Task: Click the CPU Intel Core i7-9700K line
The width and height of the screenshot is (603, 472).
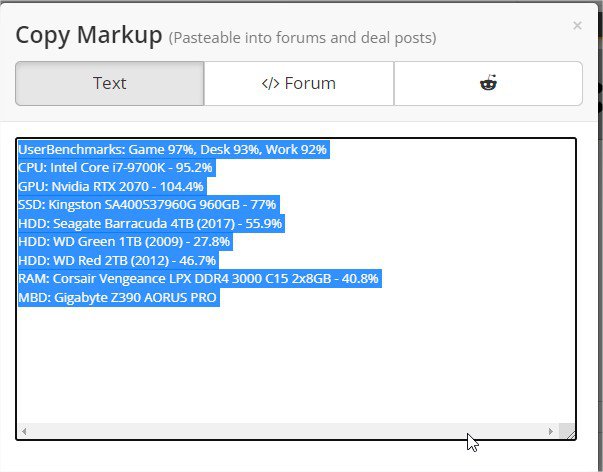Action: coord(115,168)
